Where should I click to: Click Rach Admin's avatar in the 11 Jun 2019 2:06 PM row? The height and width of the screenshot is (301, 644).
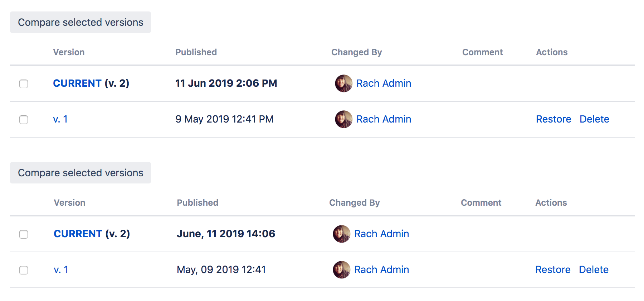click(x=343, y=83)
